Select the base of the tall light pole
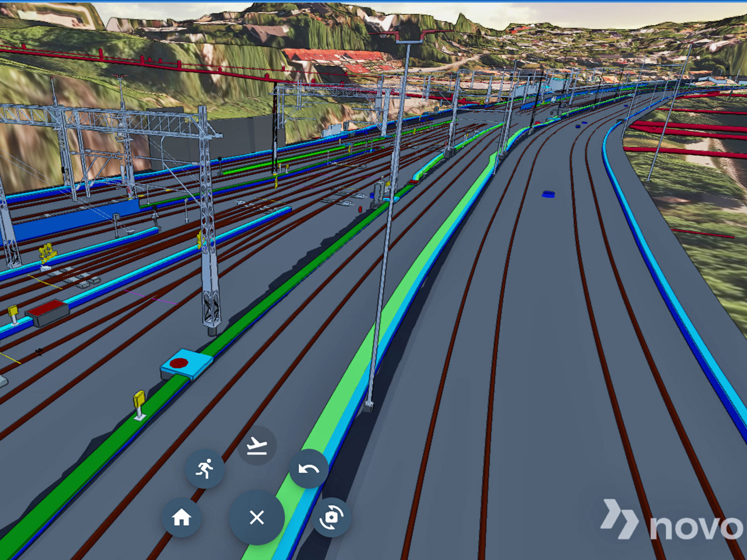Screen dimensions: 747x560 click(368, 406)
